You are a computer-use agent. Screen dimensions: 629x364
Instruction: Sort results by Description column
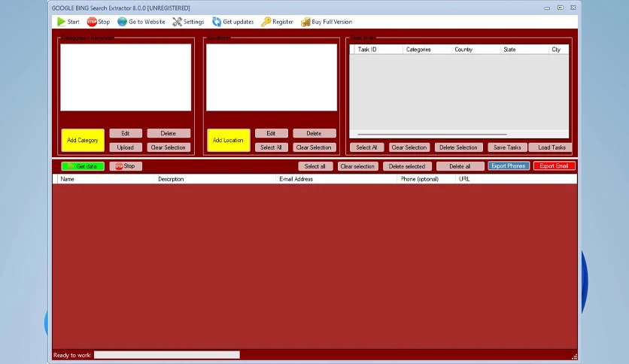coord(215,179)
